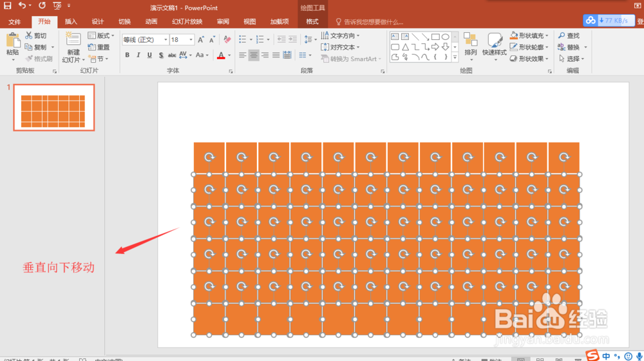Increase the list indent level
This screenshot has width=644, height=361.
292,39
